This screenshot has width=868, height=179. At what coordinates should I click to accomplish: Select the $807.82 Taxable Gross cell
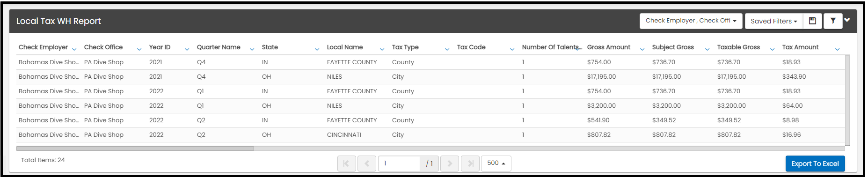coord(729,135)
